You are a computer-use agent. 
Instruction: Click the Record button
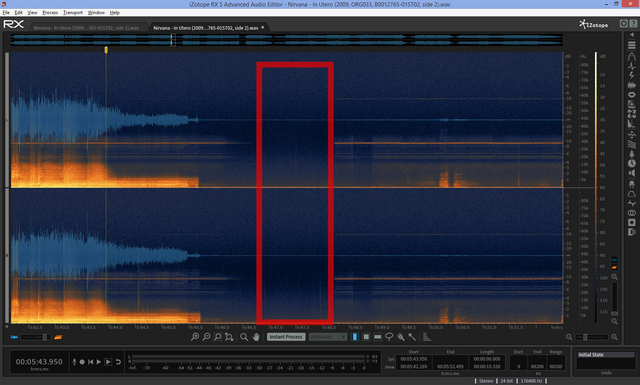pos(82,362)
